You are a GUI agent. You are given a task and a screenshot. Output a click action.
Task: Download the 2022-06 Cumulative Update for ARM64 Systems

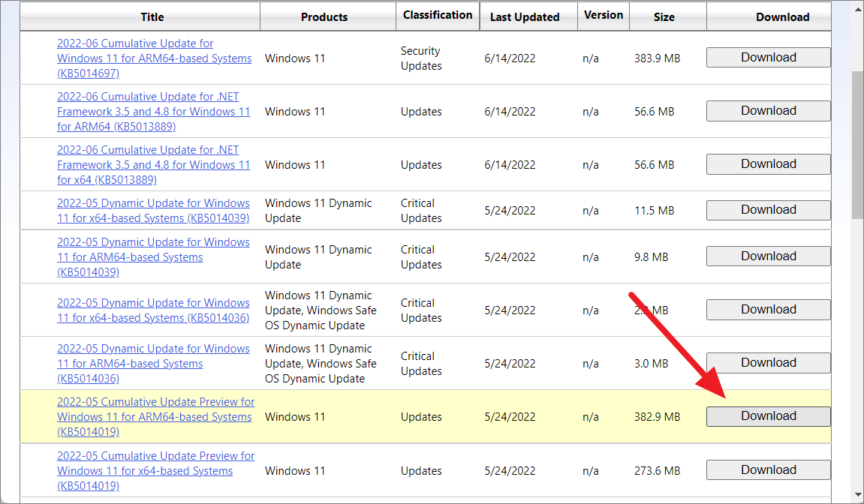(767, 57)
